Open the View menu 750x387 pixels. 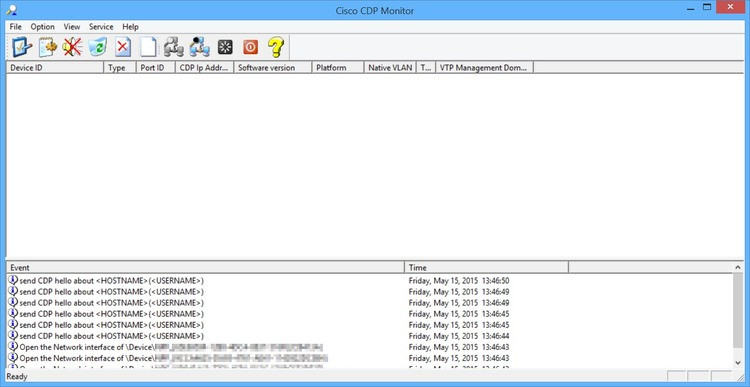[72, 27]
